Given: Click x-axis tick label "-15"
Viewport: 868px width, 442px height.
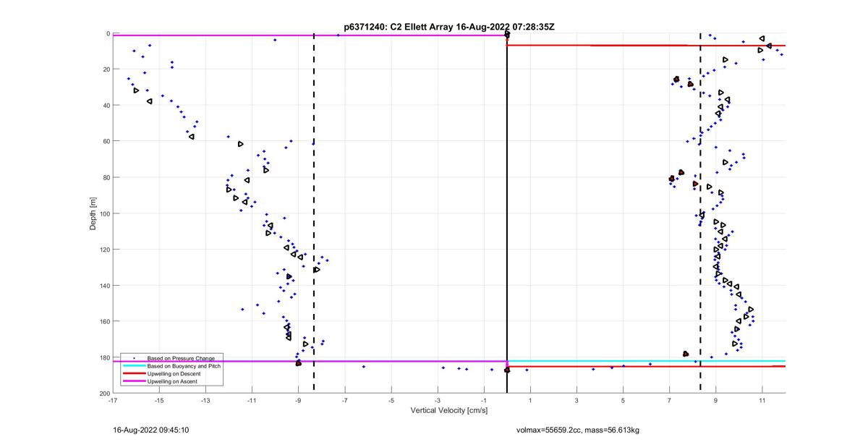Looking at the screenshot, I should [159, 400].
